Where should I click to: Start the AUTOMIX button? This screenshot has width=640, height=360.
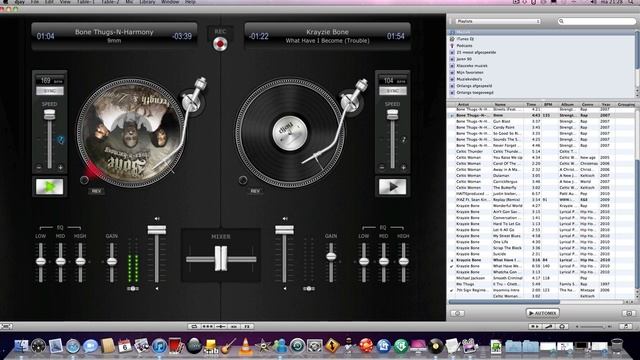542,313
